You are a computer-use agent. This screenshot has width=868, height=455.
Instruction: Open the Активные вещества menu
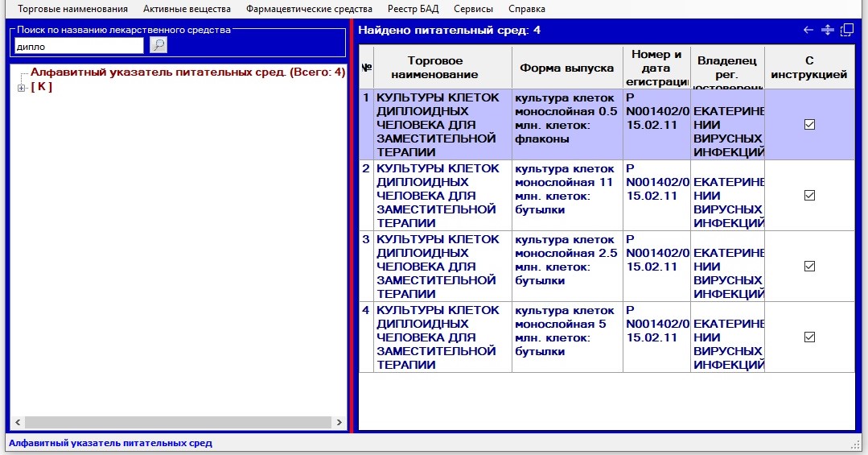pyautogui.click(x=187, y=9)
